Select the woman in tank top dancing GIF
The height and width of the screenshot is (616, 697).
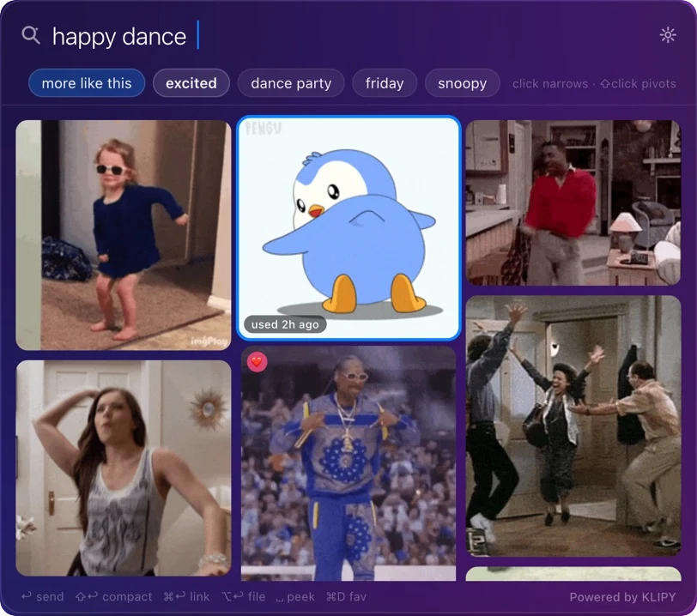[124, 468]
